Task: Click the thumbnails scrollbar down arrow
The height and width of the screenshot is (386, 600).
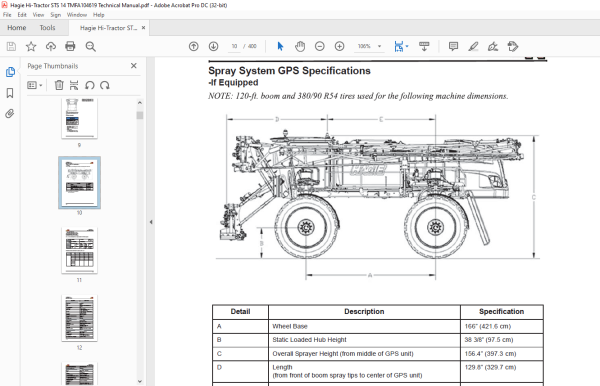Action: 140,381
